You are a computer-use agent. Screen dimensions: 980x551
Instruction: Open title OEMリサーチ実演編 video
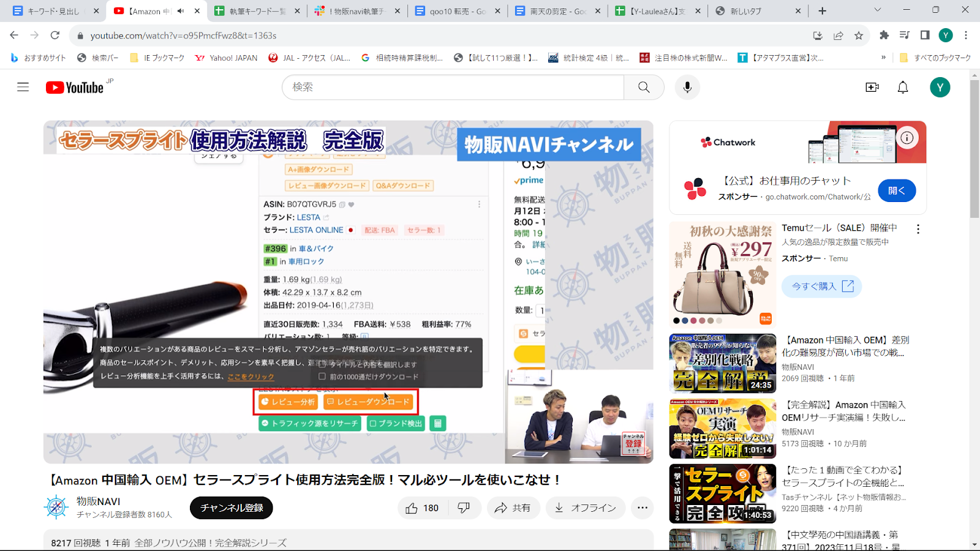(844, 411)
